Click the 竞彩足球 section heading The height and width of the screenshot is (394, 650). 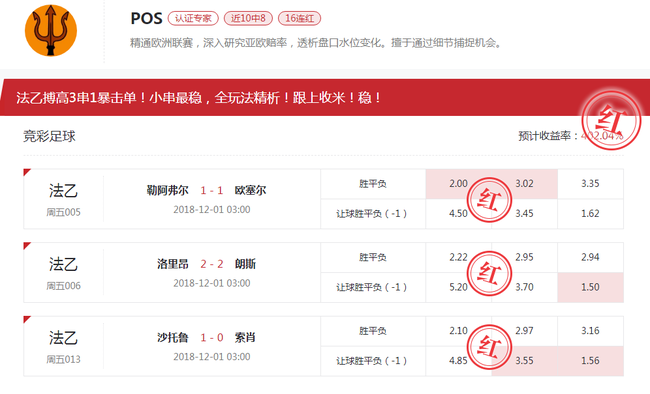point(49,136)
